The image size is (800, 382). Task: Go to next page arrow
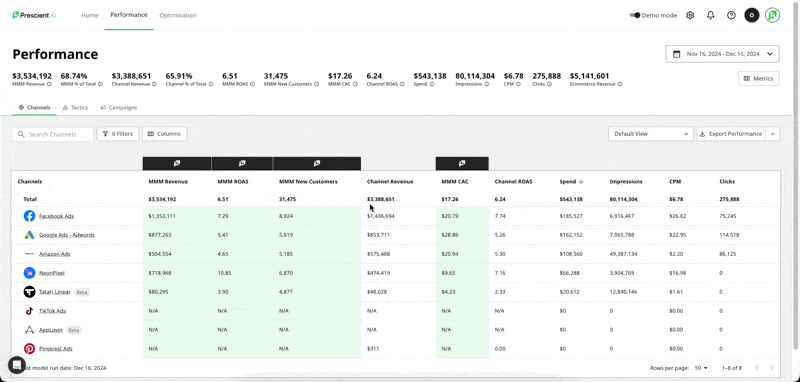coord(772,368)
